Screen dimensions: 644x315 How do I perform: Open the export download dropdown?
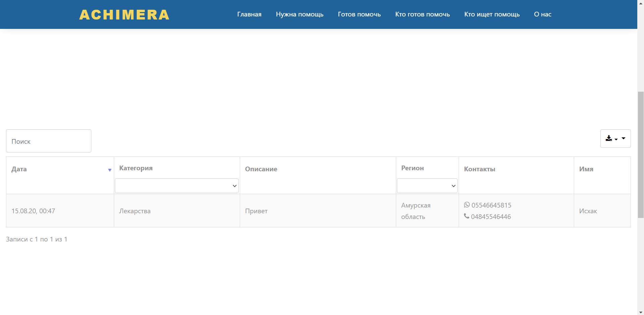615,138
